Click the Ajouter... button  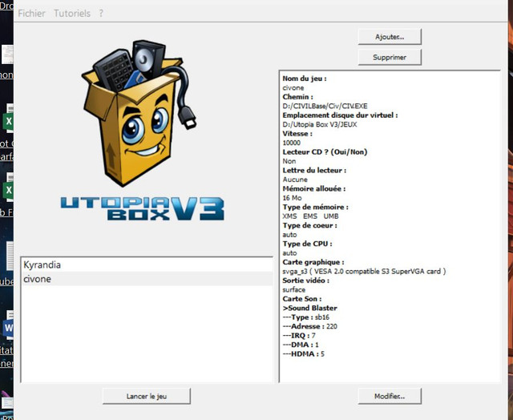click(390, 37)
